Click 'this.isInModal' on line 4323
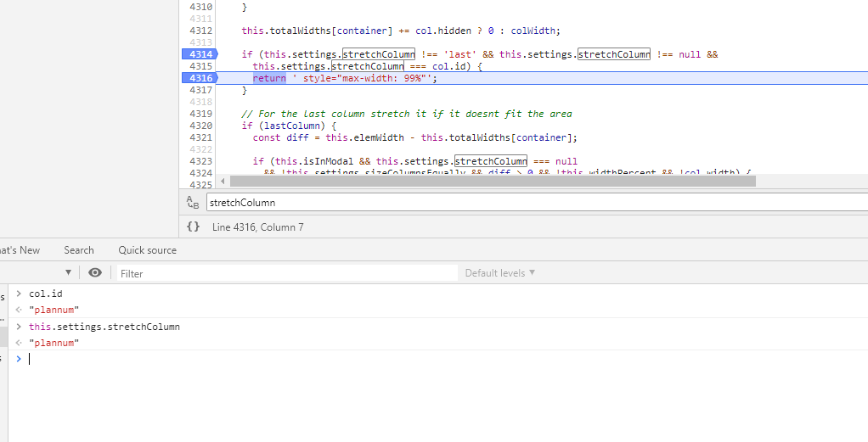 point(314,161)
